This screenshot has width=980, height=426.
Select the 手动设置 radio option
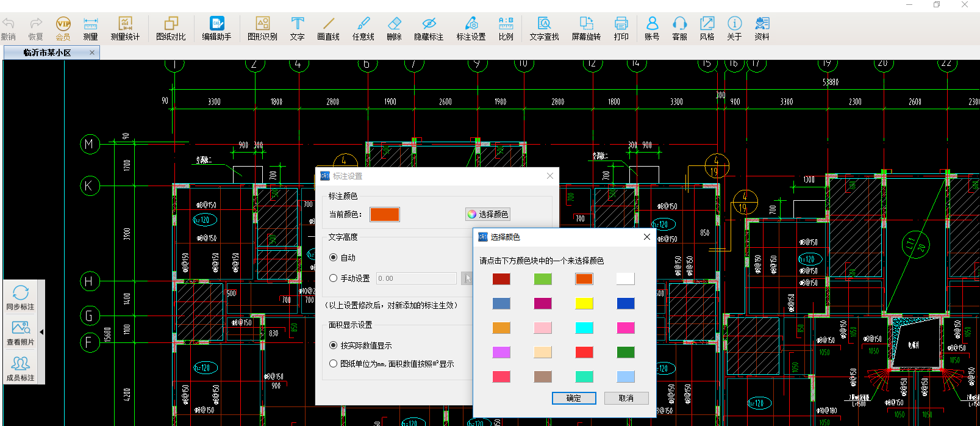coord(334,278)
